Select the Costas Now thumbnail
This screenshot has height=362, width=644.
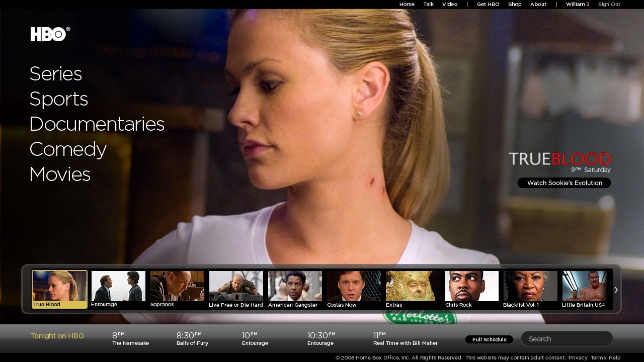pos(354,289)
